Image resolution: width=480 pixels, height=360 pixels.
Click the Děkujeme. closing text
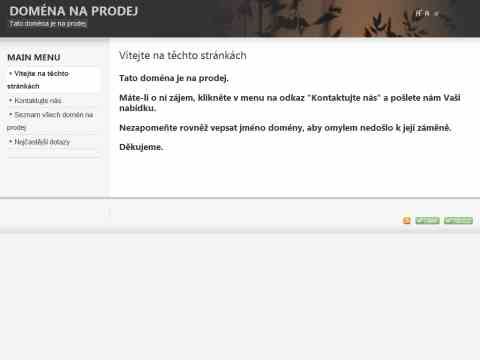(x=141, y=147)
